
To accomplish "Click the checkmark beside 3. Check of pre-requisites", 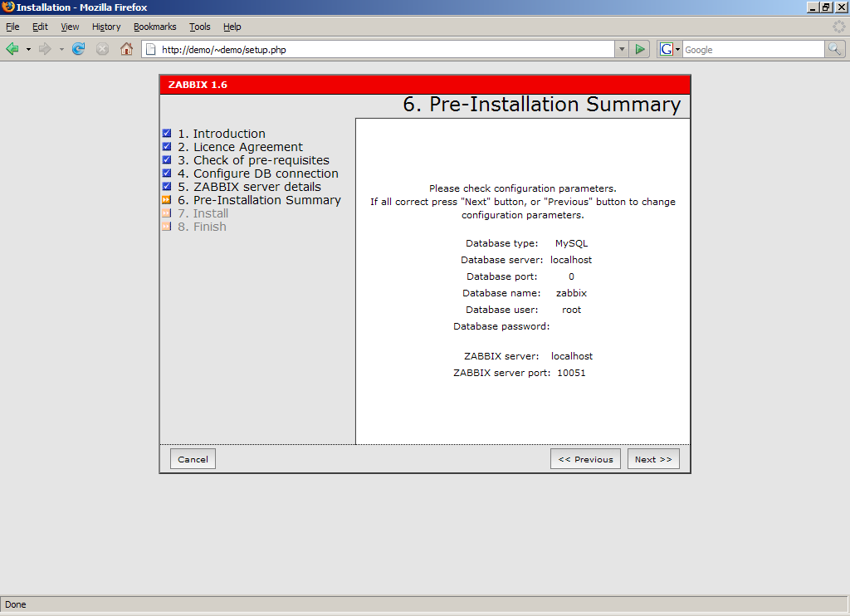I will (x=167, y=160).
